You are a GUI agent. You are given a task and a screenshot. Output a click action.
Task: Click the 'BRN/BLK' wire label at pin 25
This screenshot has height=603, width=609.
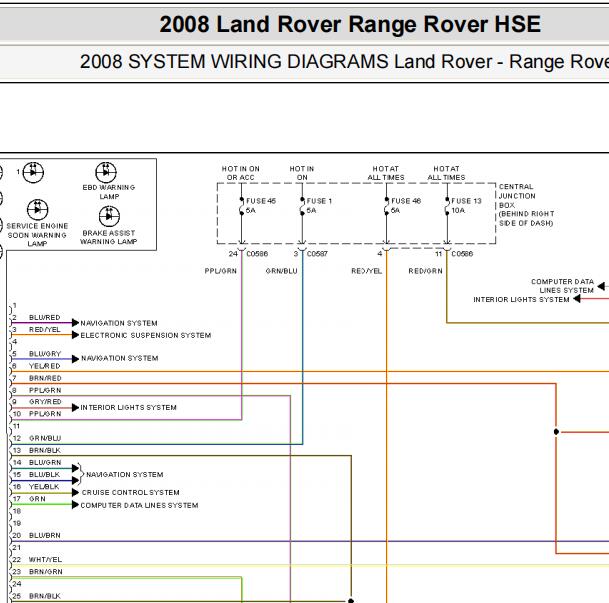pos(45,596)
